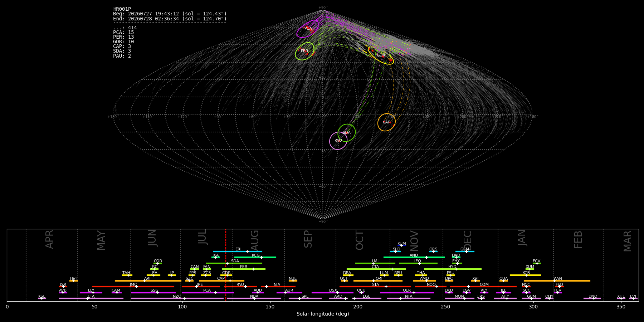This screenshot has width=644, height=322.
Task: Click the SDA green radiant circle
Action: [x=347, y=133]
